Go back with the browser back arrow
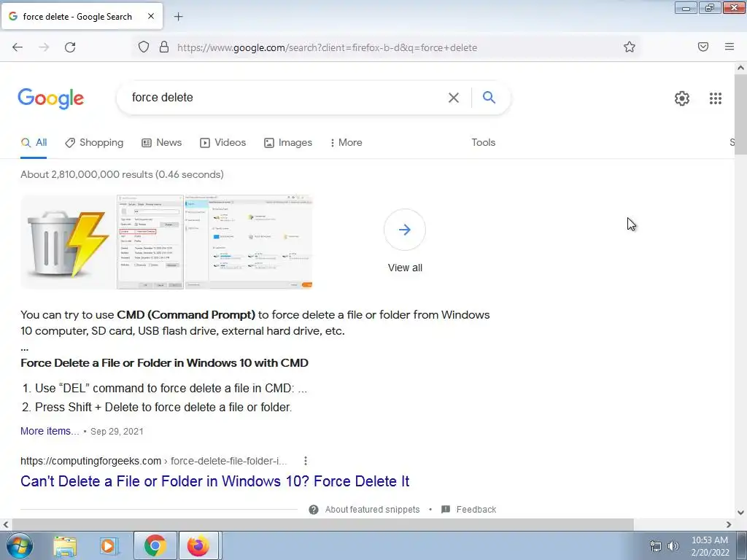This screenshot has height=560, width=747. [18, 47]
